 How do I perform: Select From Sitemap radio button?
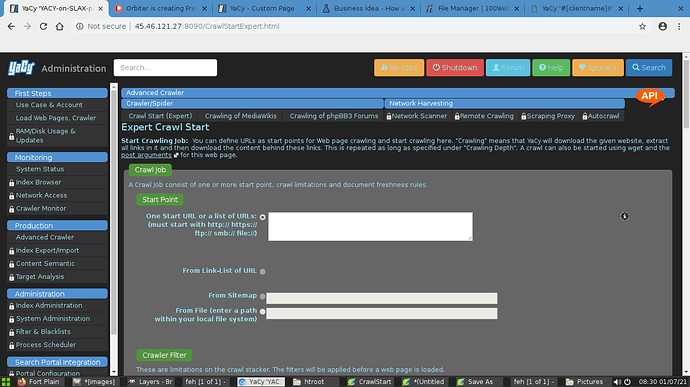point(263,296)
